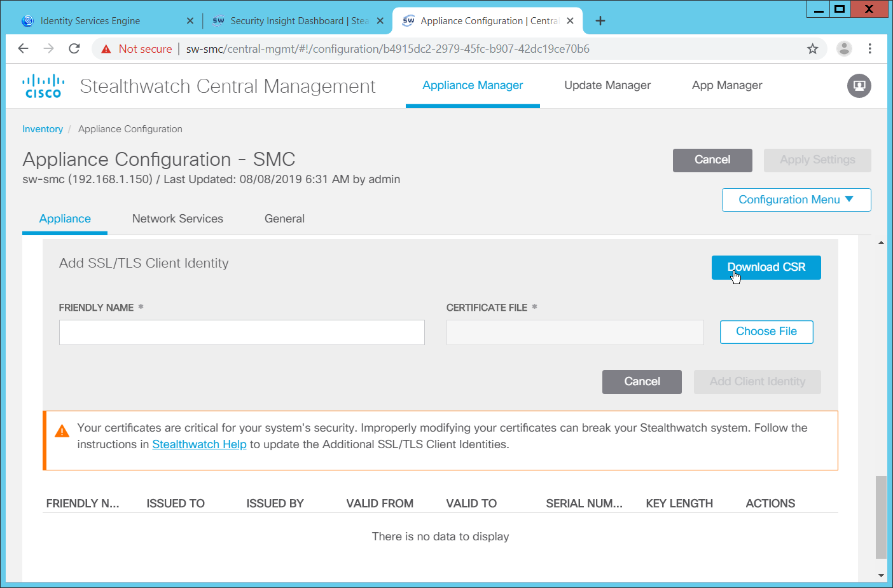Open Chrome three-dot menu
Image resolution: width=893 pixels, height=588 pixels.
click(x=869, y=49)
